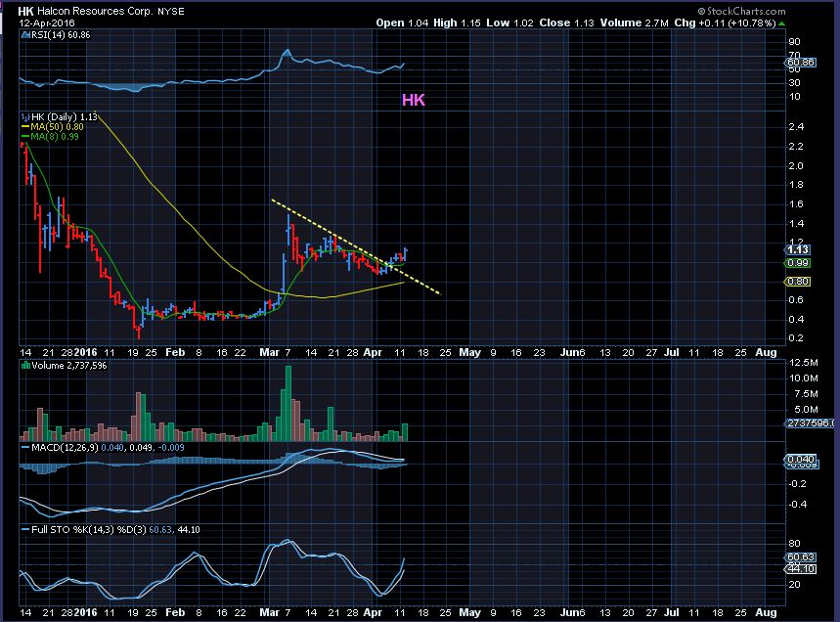
Task: Click the Volume 2.7M header value
Action: 635,23
